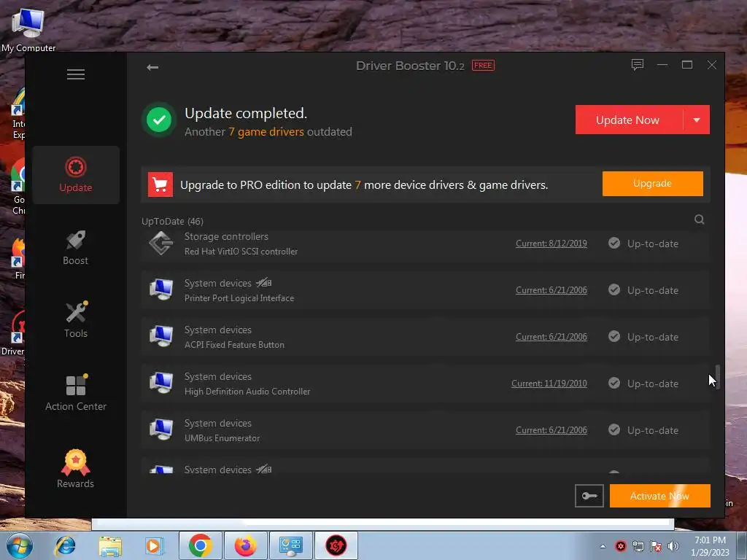Click the Red Hat VirtIO up-to-date checkmark
Screen dimensions: 747x560
[x=614, y=243]
